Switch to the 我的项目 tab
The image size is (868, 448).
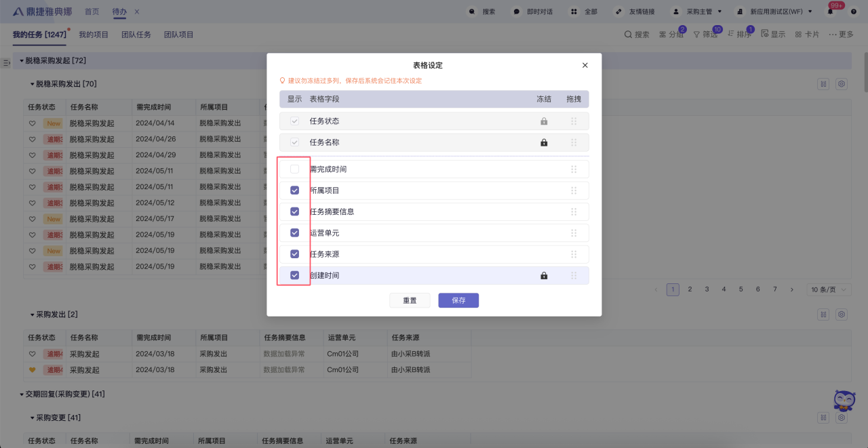click(94, 35)
